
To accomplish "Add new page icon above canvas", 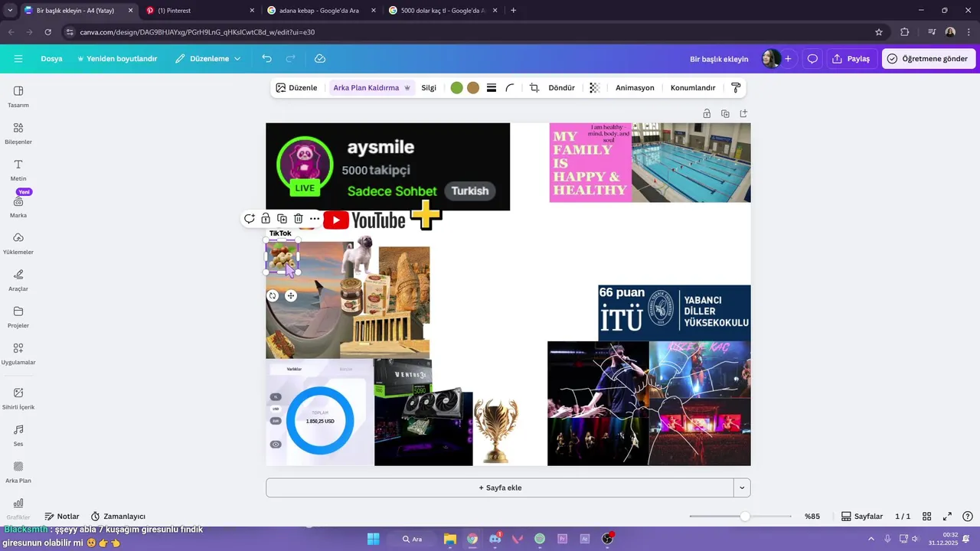I will (743, 113).
